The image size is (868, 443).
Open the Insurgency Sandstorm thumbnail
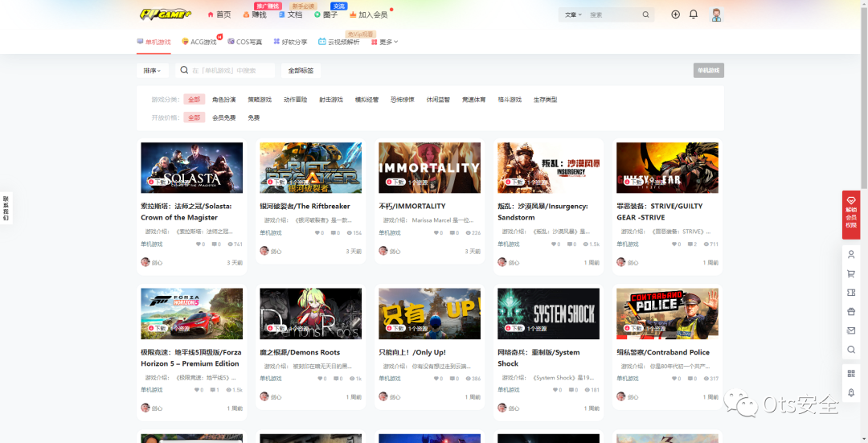tap(549, 168)
